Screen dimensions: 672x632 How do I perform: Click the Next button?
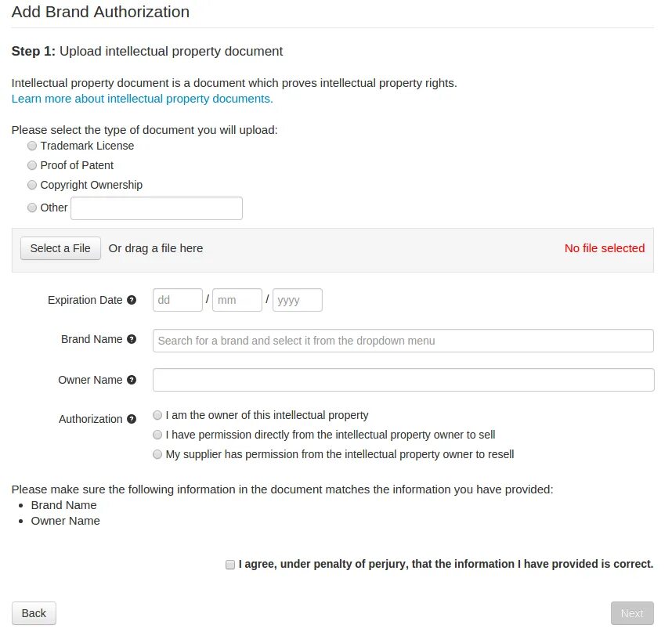click(632, 613)
